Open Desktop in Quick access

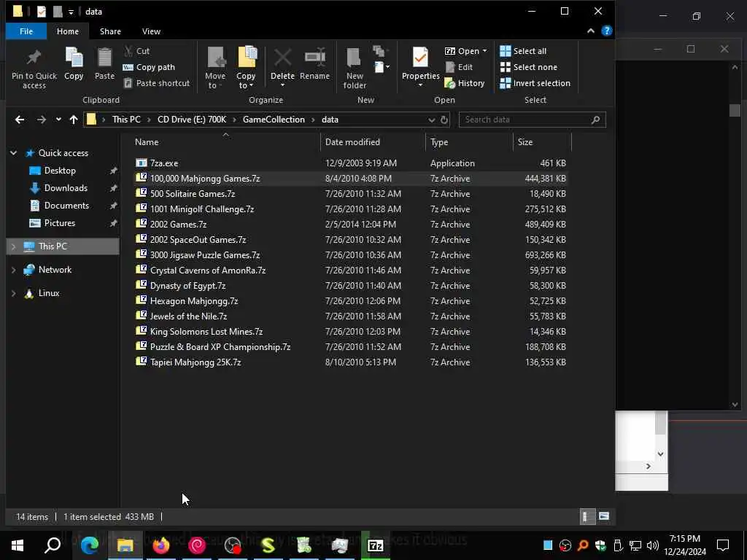point(60,171)
